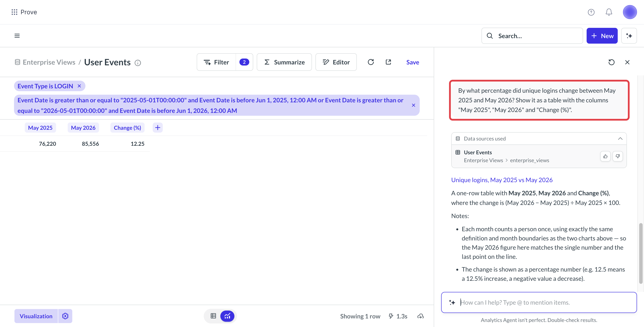Image resolution: width=644 pixels, height=327 pixels.
Task: Select the May 2026 column header
Action: (83, 128)
